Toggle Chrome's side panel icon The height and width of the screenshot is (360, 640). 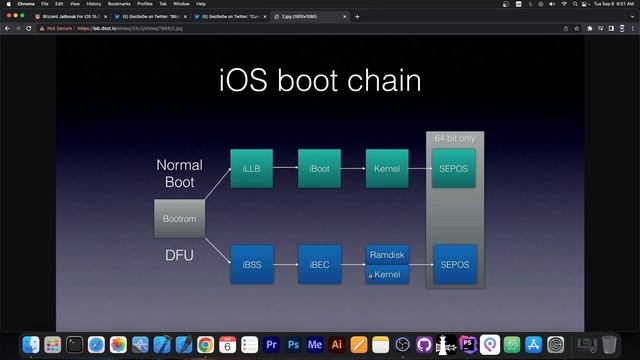coord(611,29)
